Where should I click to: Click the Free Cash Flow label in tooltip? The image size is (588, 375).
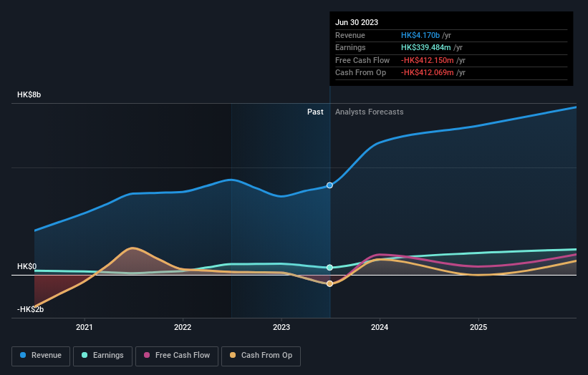click(362, 60)
